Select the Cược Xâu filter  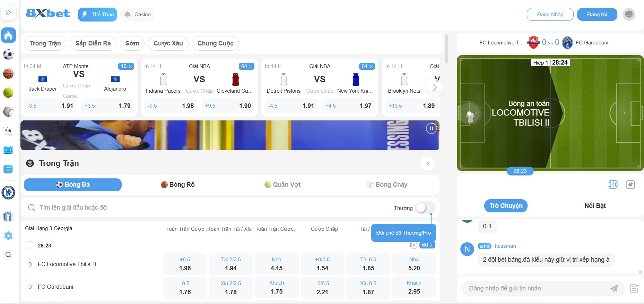pos(168,43)
